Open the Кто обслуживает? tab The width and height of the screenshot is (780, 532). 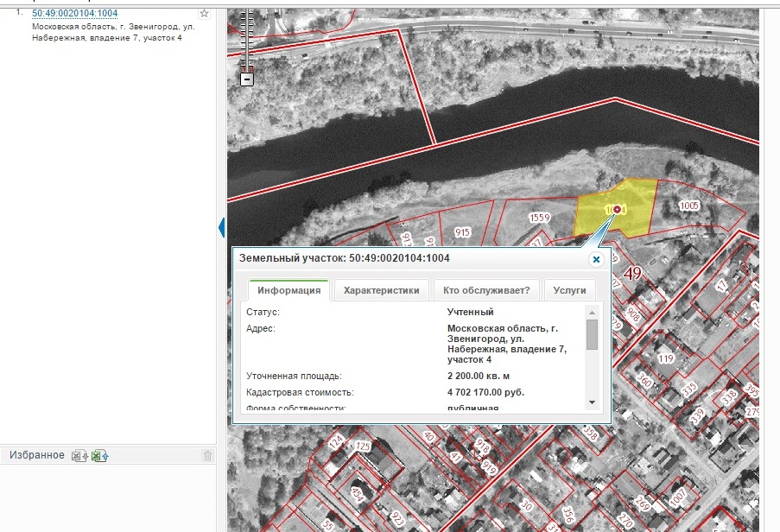[486, 291]
